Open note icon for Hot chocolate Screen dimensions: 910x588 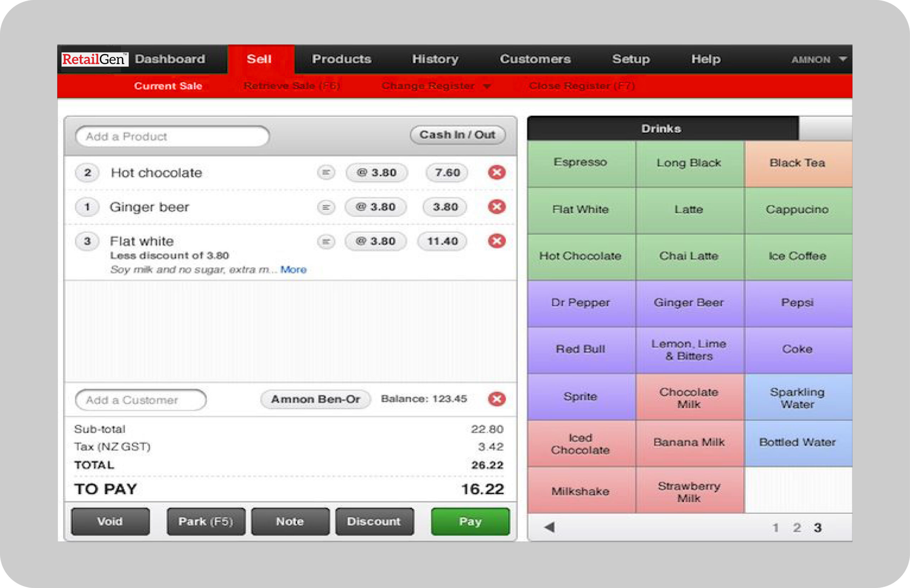(326, 173)
